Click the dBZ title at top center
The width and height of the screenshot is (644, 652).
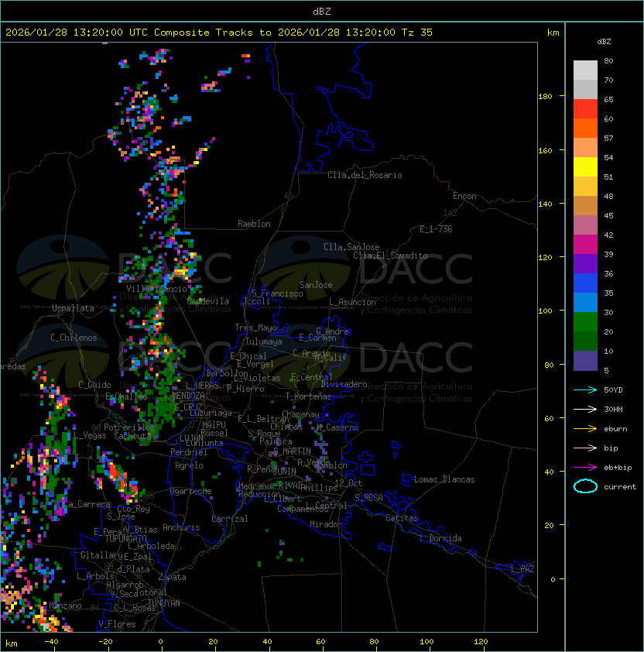[322, 11]
